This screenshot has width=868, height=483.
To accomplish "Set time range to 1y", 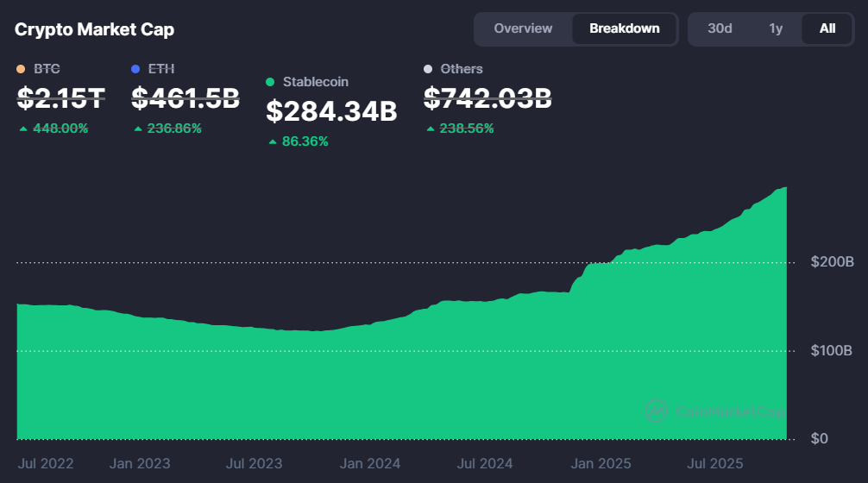I will (x=776, y=28).
